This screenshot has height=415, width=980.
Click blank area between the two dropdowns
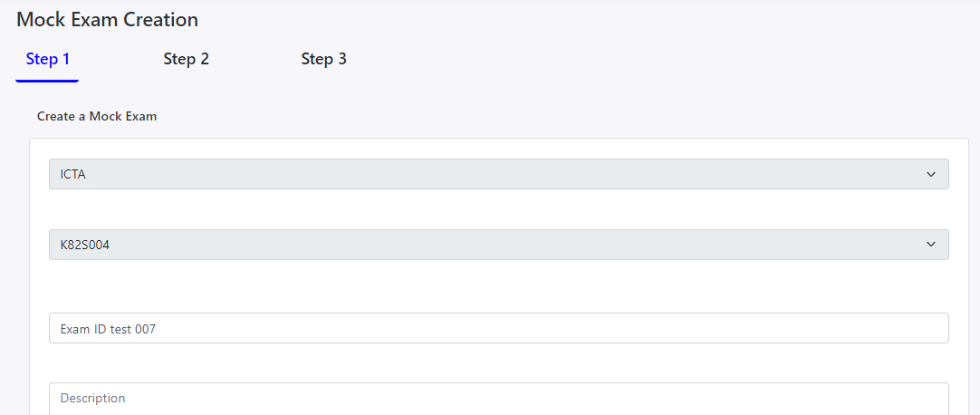click(498, 209)
